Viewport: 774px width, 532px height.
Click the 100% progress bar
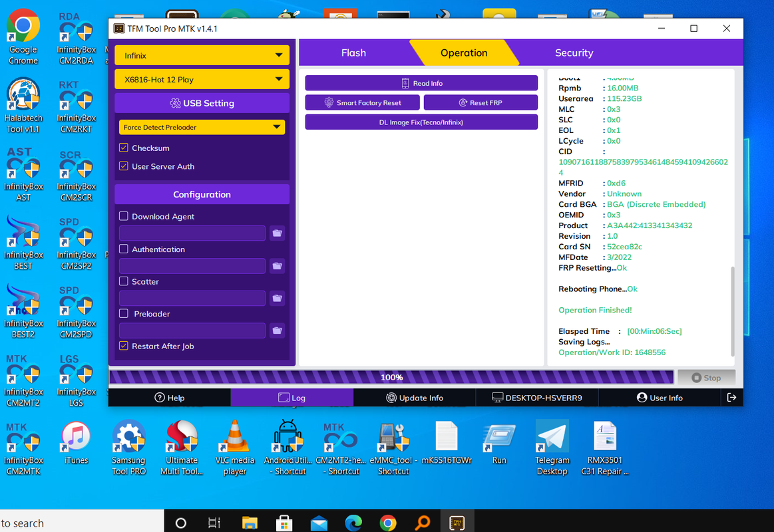[x=391, y=377]
